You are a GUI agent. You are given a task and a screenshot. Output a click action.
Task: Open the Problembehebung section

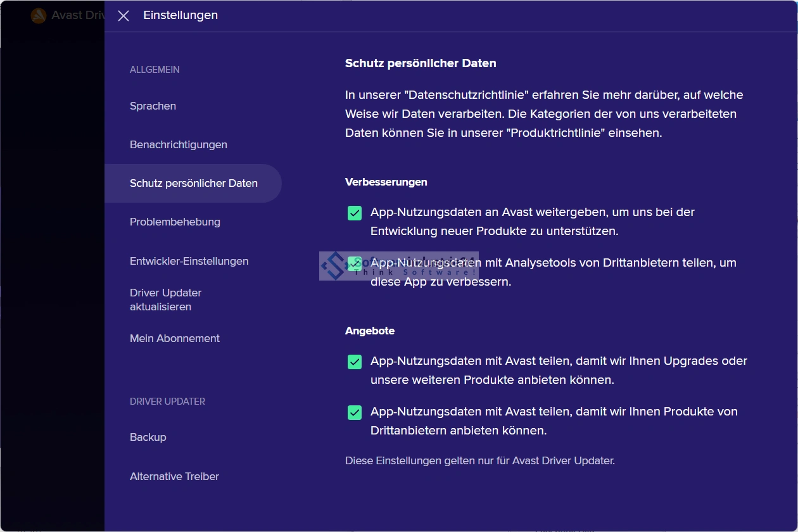175,222
